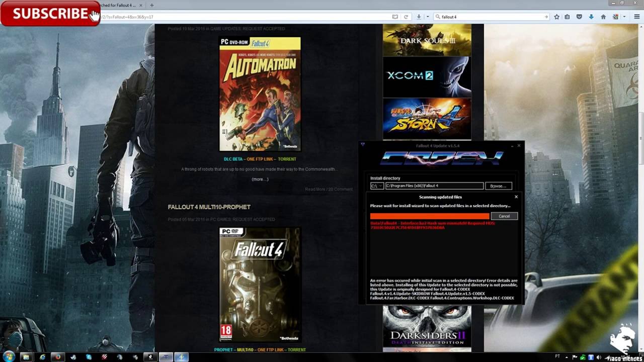Open the red-striped app on the taskbar
Viewport: 644px width, 362px height.
coord(104,357)
